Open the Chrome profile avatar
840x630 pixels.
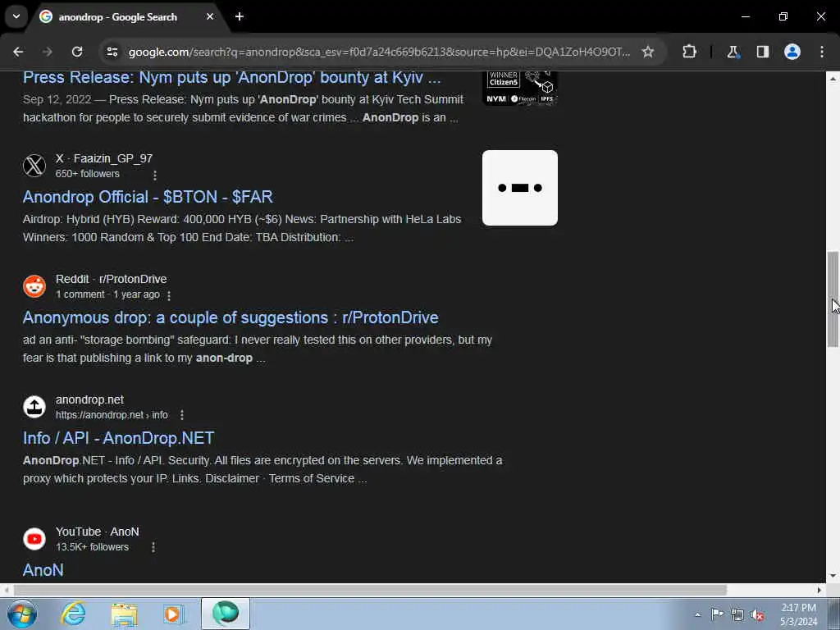[792, 52]
